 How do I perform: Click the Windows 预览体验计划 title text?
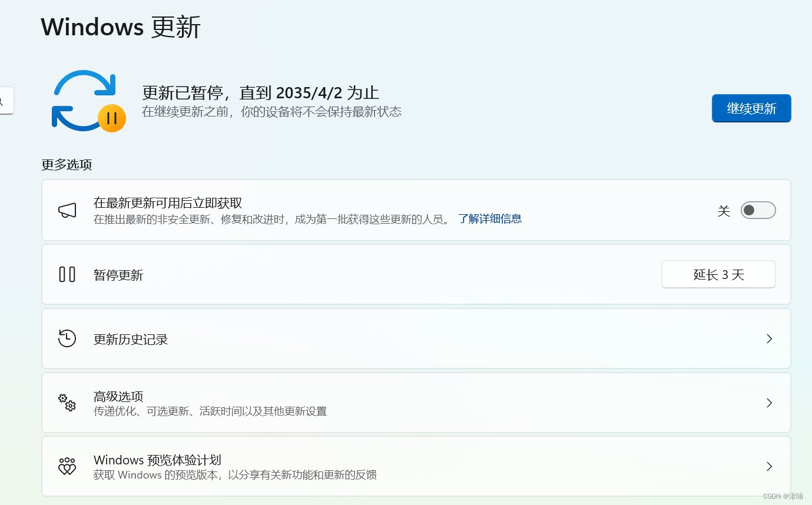(157, 460)
